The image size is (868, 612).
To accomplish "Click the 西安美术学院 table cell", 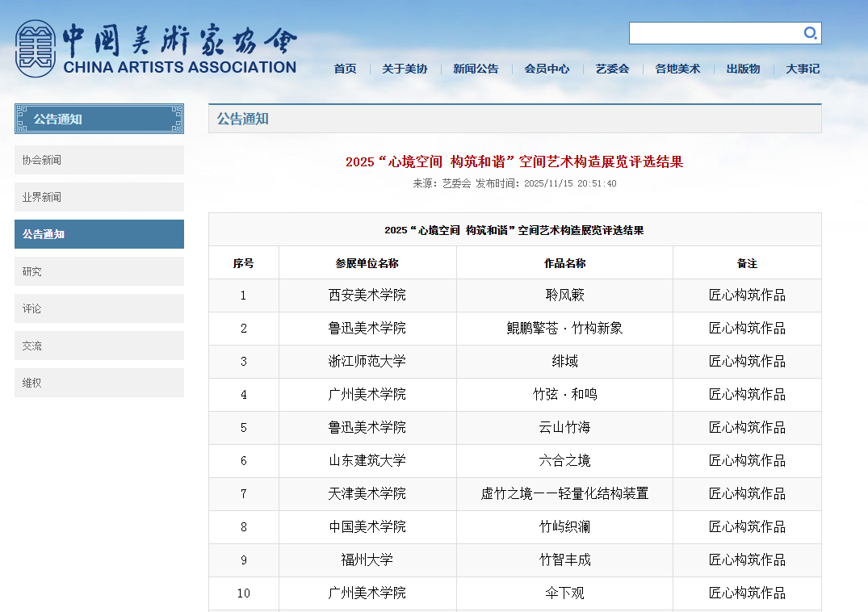I will point(367,296).
